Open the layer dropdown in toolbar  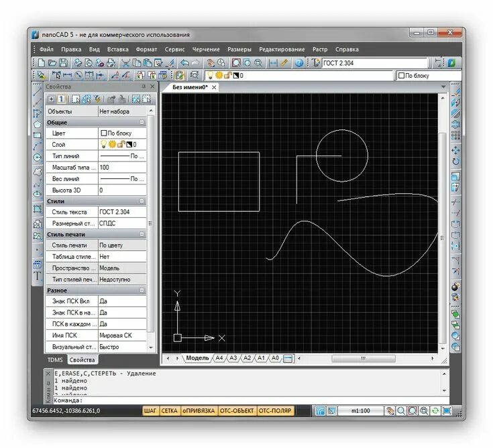(299, 76)
